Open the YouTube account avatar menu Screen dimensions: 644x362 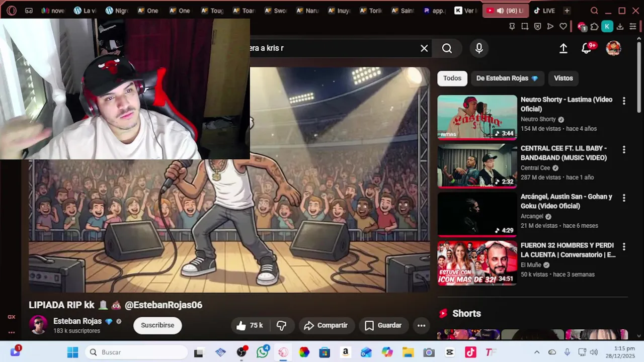[613, 48]
